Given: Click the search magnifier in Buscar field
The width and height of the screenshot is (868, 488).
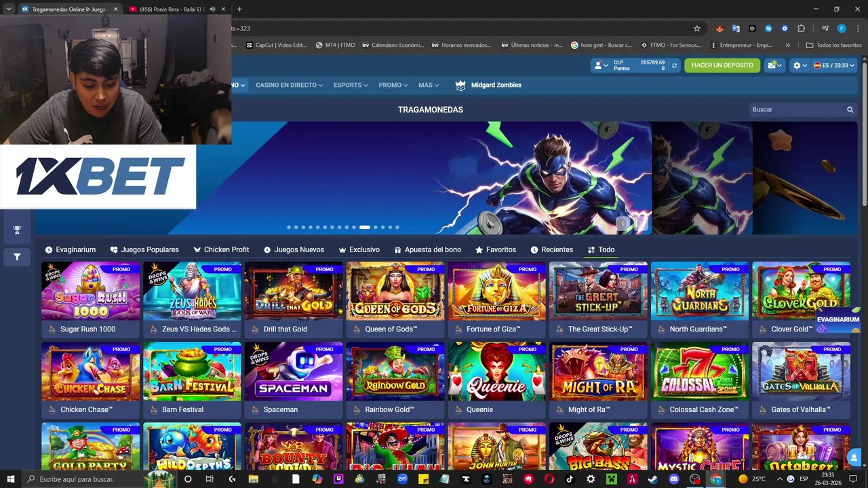Looking at the screenshot, I should coord(850,109).
